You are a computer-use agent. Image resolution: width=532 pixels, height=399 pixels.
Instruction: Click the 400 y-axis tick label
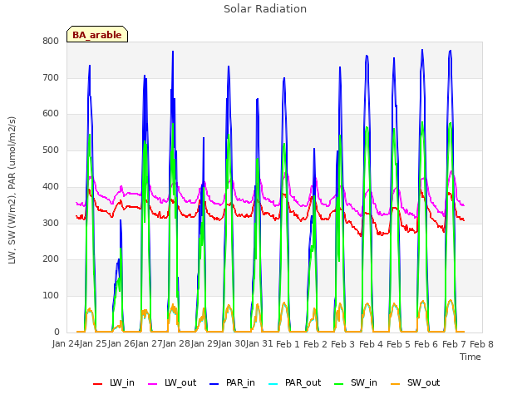pyautogui.click(x=51, y=186)
